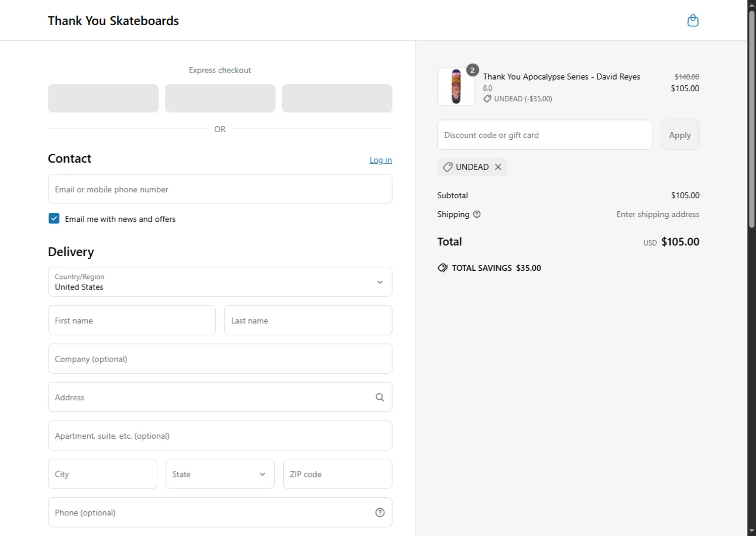Click the third express checkout button
Image resolution: width=756 pixels, height=536 pixels.
pyautogui.click(x=337, y=98)
